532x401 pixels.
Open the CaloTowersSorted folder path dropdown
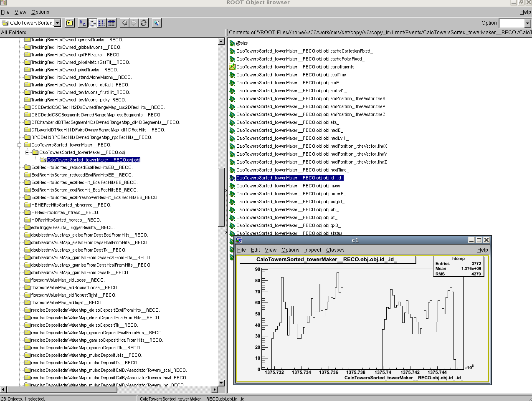58,23
